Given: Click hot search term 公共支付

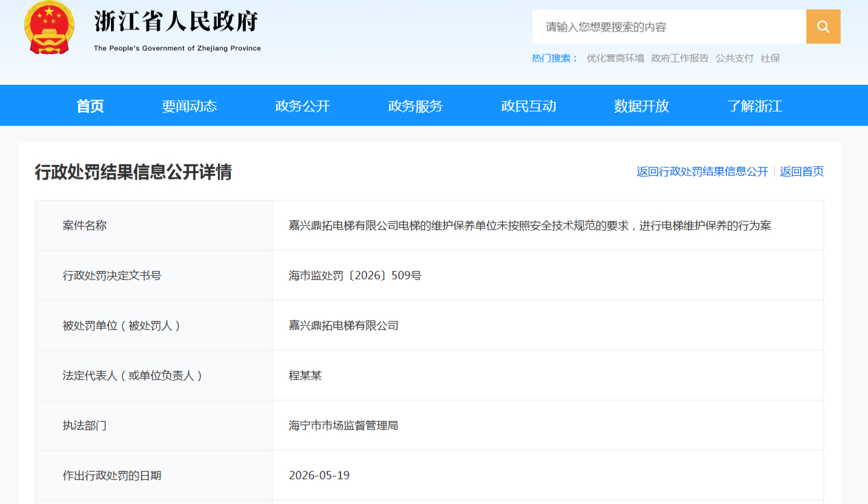Looking at the screenshot, I should [734, 58].
